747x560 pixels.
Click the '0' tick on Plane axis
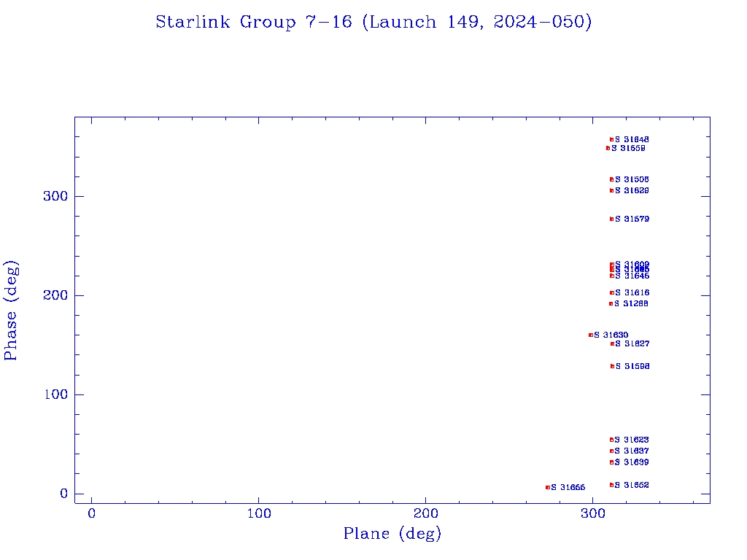91,513
